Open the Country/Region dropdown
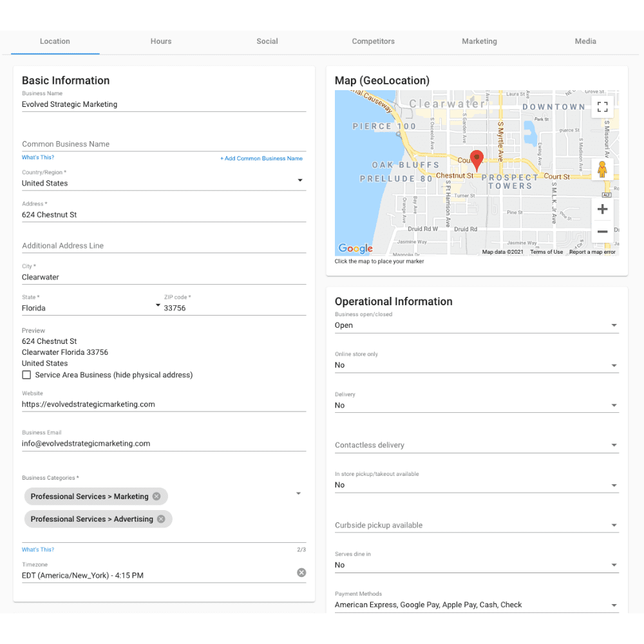The width and height of the screenshot is (644, 644). (x=300, y=180)
